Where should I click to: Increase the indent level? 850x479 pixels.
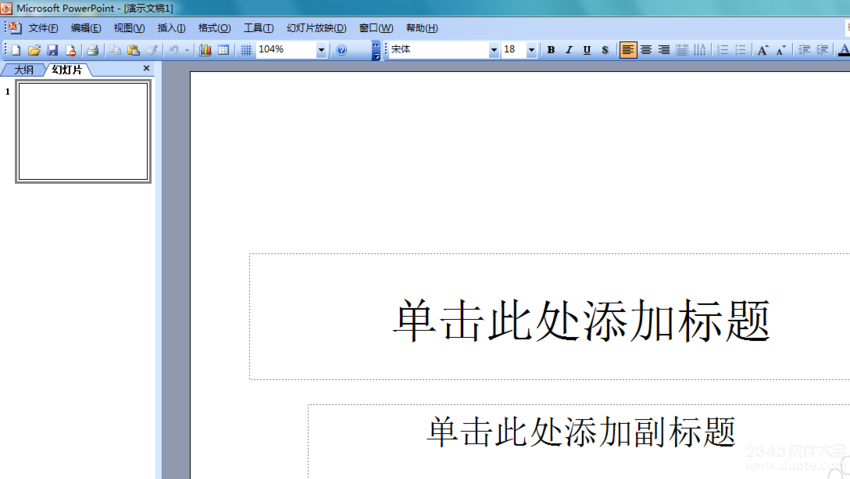tap(822, 50)
